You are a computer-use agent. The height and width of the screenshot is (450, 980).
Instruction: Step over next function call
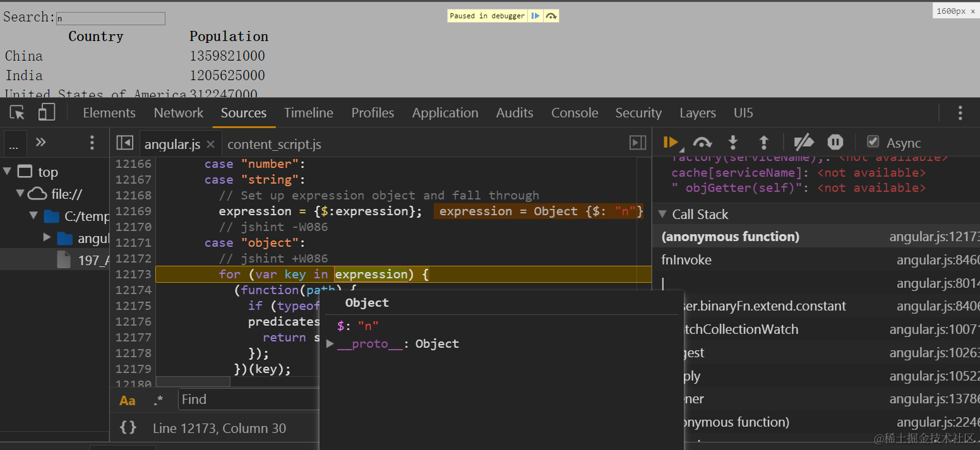[x=702, y=143]
